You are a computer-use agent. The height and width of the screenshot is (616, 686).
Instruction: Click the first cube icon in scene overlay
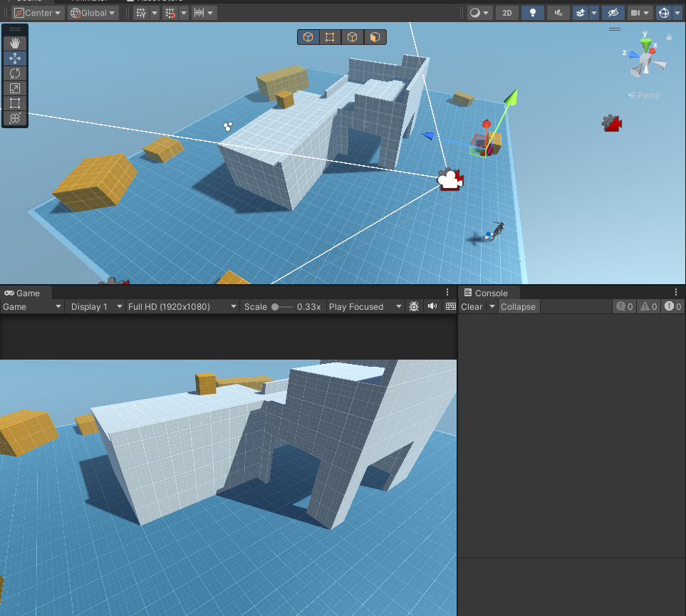(x=308, y=37)
